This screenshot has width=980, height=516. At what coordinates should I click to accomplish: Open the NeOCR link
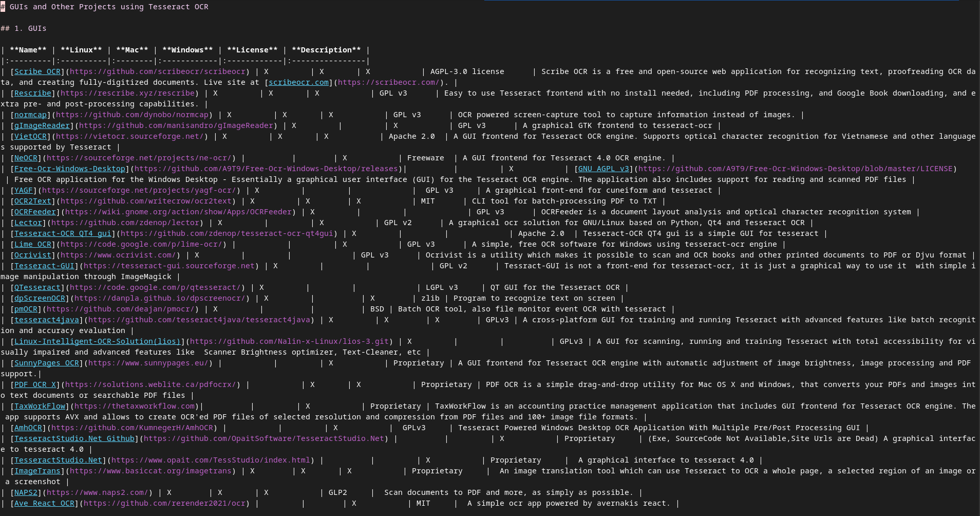coord(26,158)
